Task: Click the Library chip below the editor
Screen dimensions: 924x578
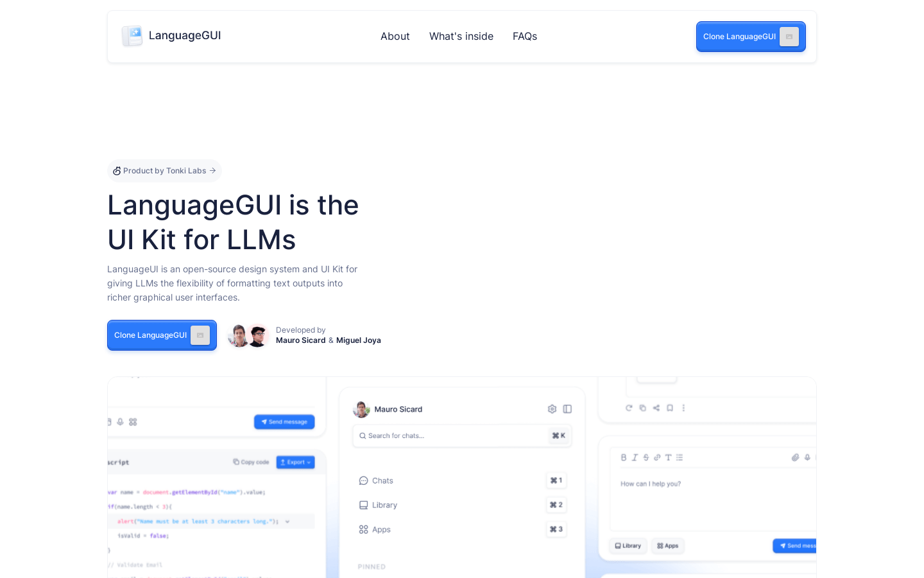Action: coord(628,546)
